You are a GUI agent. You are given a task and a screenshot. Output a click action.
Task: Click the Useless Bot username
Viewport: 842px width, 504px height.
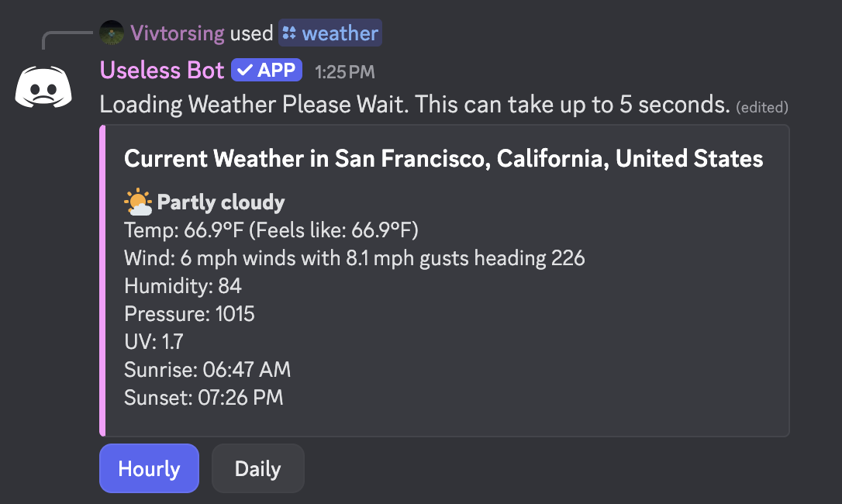pos(162,70)
